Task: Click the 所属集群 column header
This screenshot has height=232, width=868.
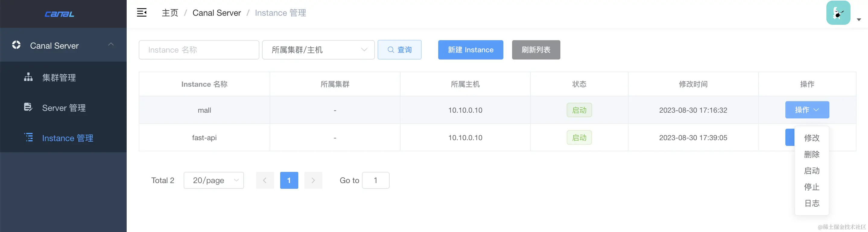Action: (335, 84)
